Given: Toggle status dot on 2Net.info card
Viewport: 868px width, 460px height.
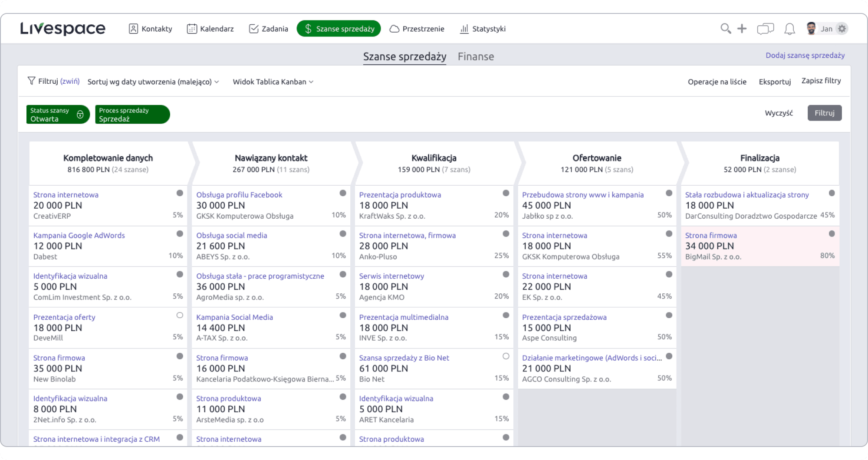Looking at the screenshot, I should click(x=180, y=397).
